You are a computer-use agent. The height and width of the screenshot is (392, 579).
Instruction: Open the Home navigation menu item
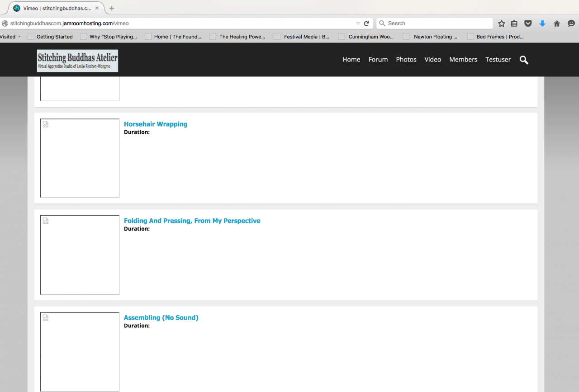(x=351, y=59)
